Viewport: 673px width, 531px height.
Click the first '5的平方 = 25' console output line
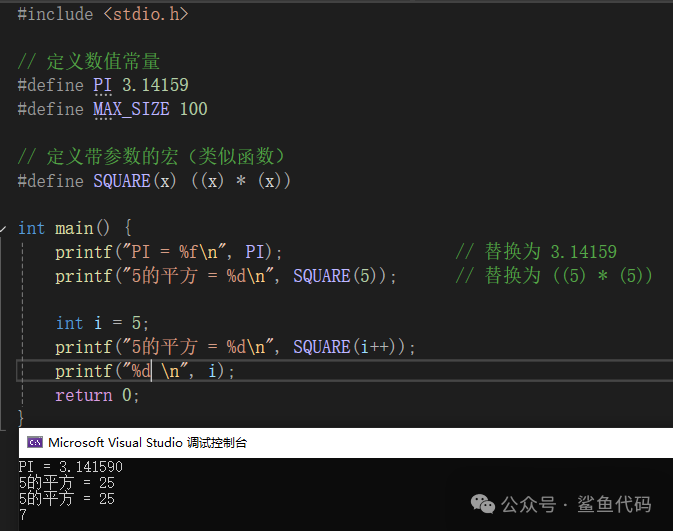point(67,483)
